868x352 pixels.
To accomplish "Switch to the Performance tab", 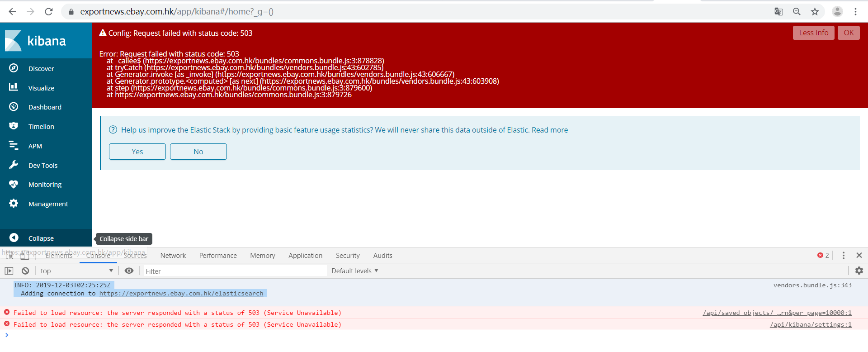I will tap(218, 256).
